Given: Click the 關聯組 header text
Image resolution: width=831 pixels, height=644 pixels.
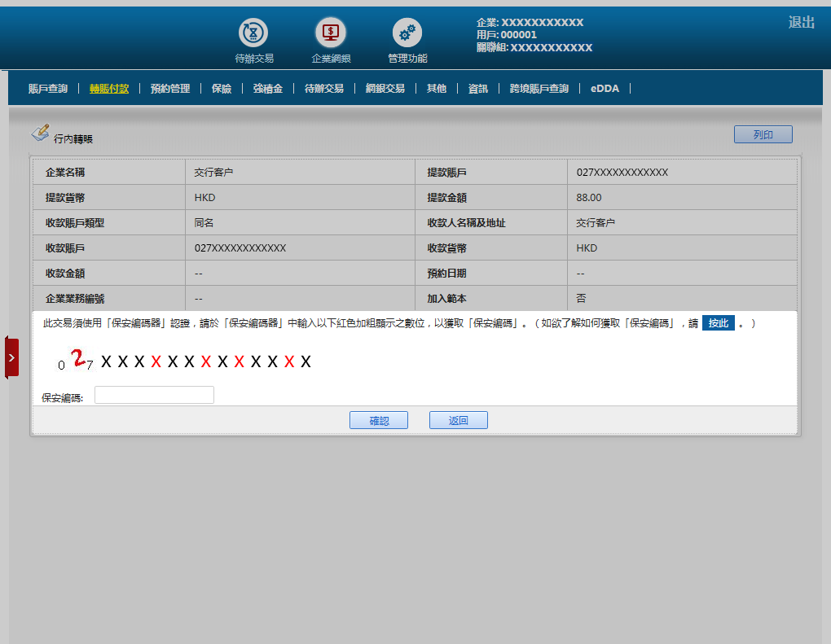Looking at the screenshot, I should coord(534,48).
